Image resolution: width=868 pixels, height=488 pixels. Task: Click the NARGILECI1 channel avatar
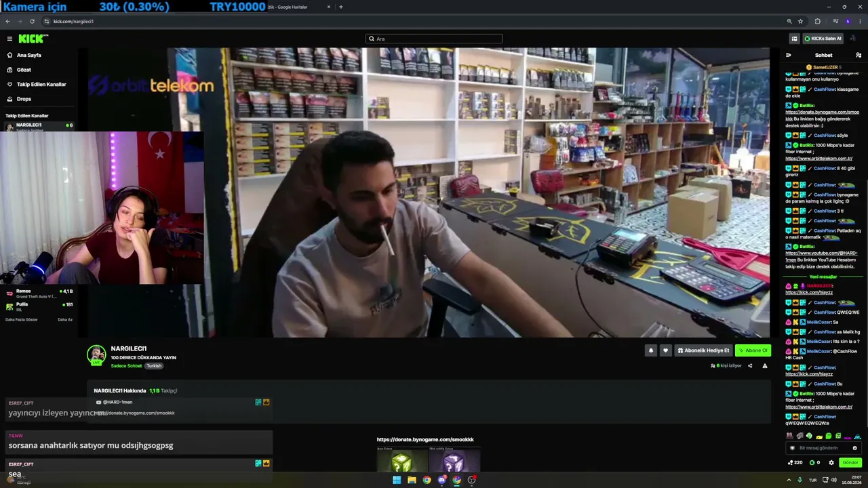[x=96, y=354]
